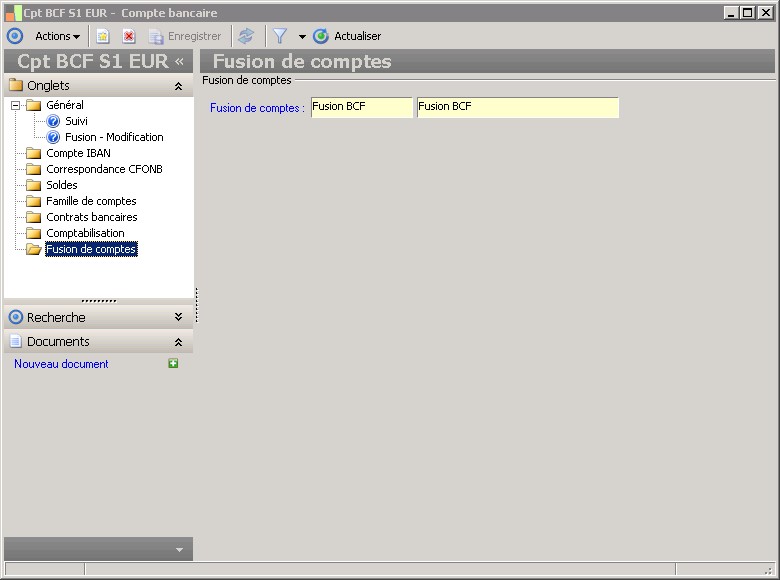Open Fusion - Modification item
The image size is (780, 580).
coord(114,137)
